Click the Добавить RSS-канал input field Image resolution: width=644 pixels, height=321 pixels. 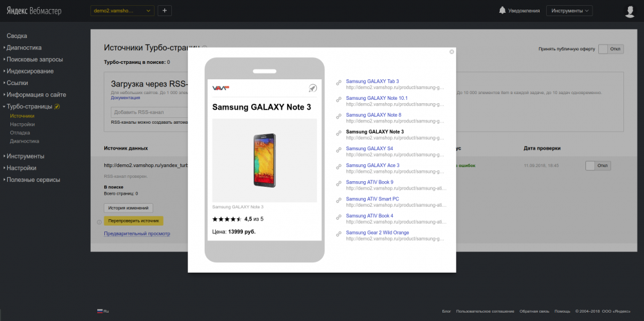149,112
